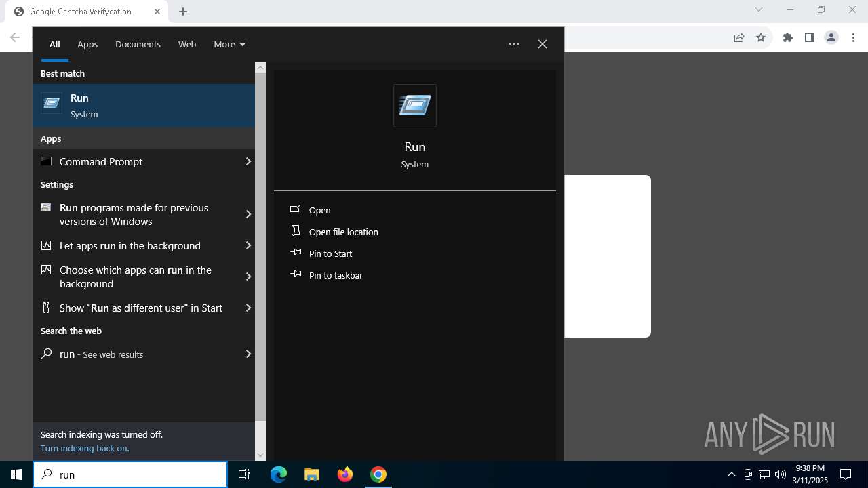The height and width of the screenshot is (488, 868).
Task: Click the pin icon beside Pin to Start
Action: click(296, 252)
